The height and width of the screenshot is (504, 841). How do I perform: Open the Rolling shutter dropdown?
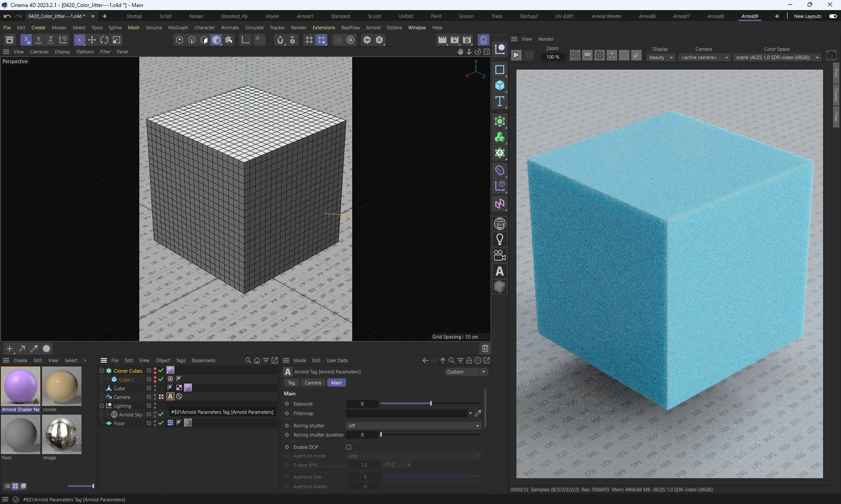click(x=413, y=426)
